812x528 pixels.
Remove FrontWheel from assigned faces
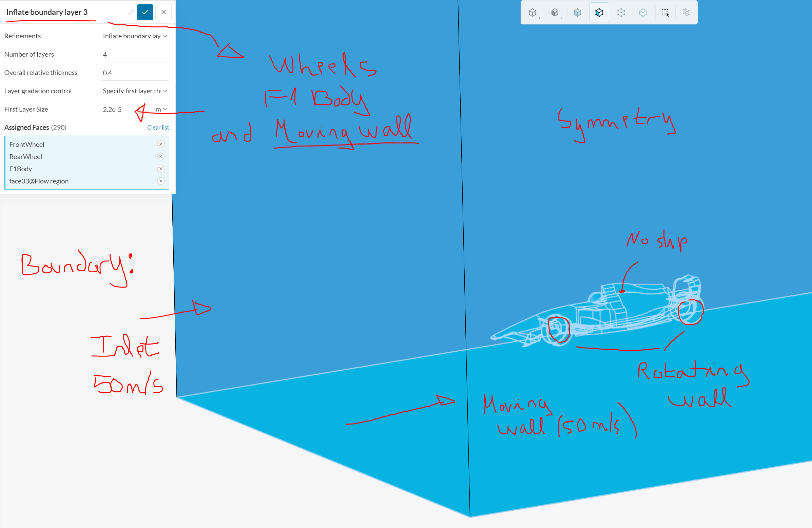(161, 144)
